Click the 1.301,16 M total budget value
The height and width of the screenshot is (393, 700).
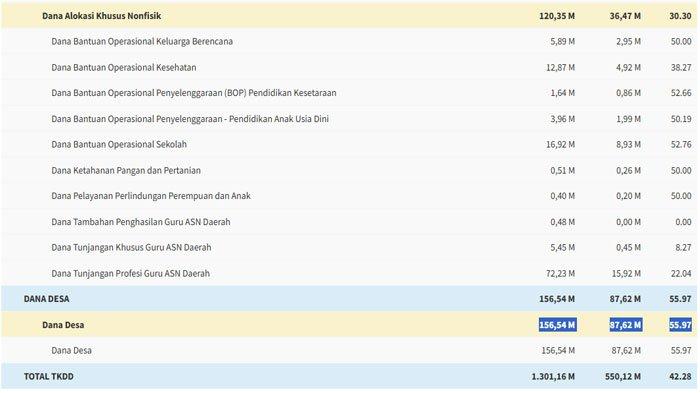(x=553, y=376)
